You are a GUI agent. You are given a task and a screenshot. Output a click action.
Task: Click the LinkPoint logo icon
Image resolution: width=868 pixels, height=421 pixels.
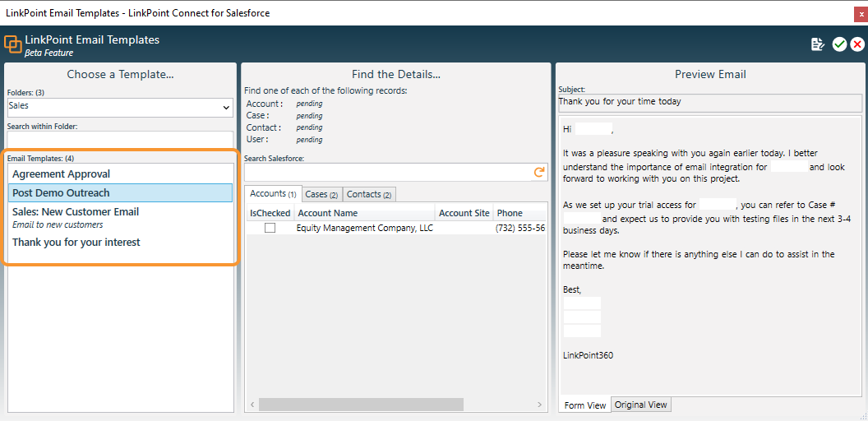point(12,44)
